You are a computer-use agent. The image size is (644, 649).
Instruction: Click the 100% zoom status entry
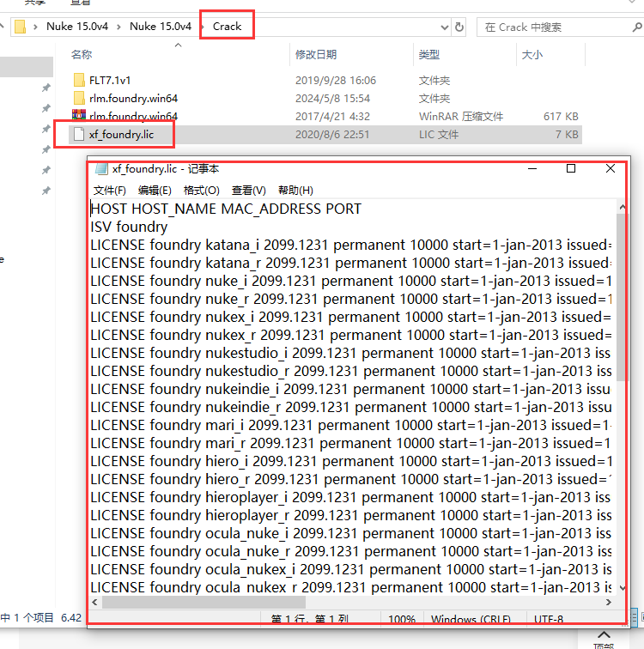click(402, 619)
